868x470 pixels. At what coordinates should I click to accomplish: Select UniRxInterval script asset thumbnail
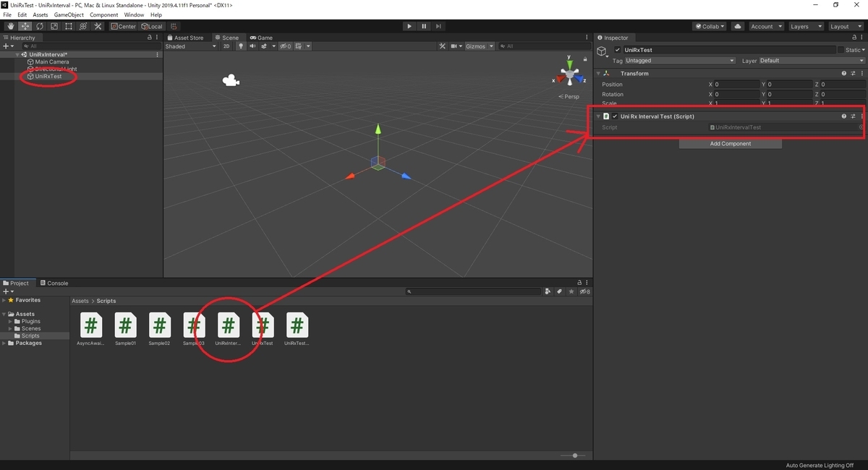[229, 325]
